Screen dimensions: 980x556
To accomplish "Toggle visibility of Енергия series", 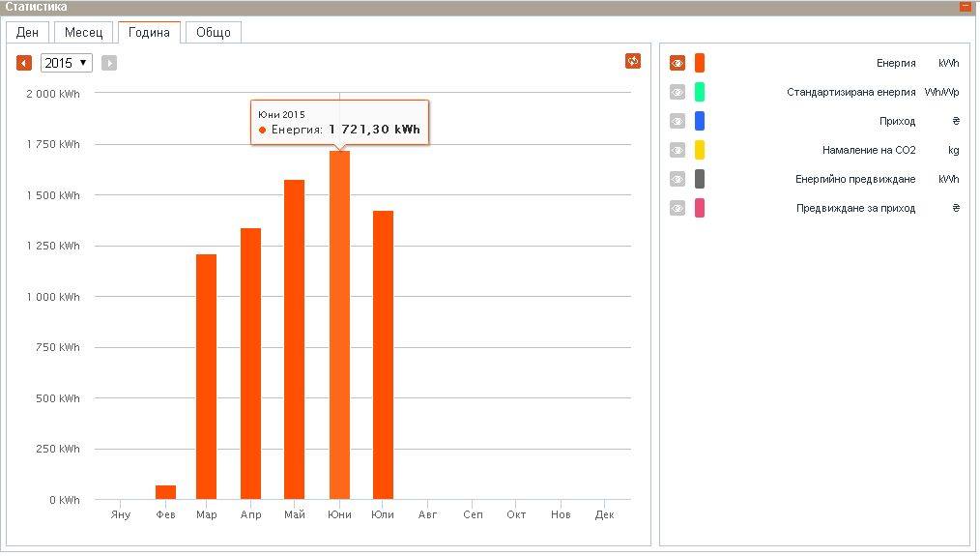I will pyautogui.click(x=677, y=63).
